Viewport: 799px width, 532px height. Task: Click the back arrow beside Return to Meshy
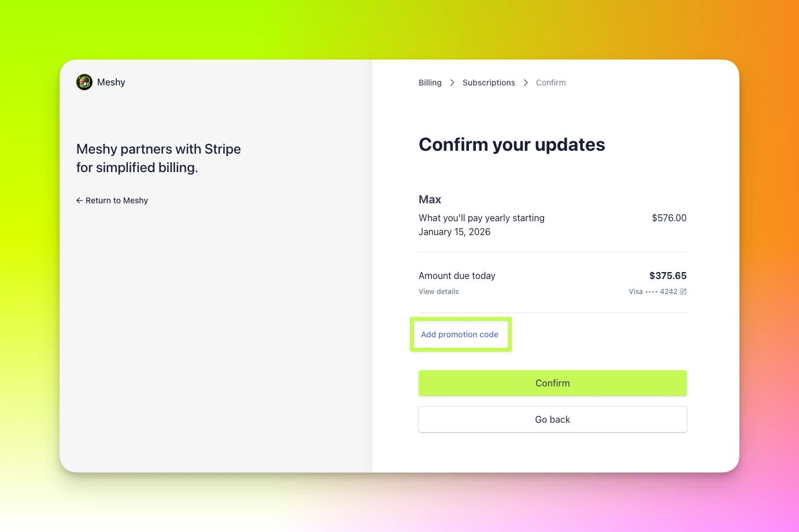coord(80,200)
